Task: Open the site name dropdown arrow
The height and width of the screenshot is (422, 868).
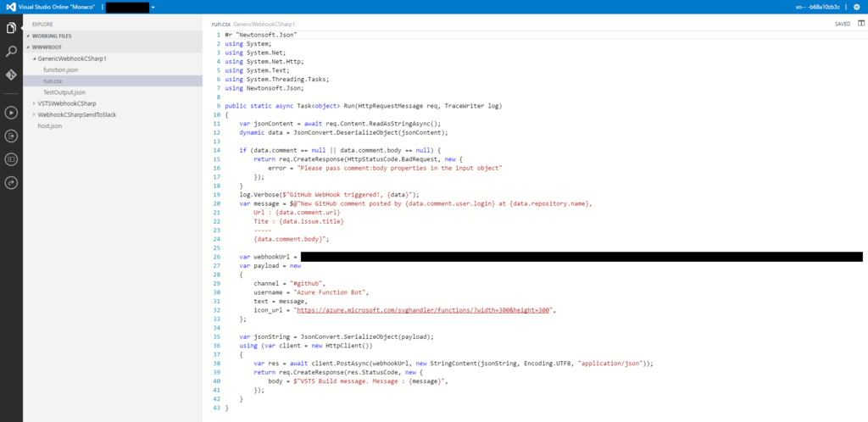Action: click(x=153, y=8)
